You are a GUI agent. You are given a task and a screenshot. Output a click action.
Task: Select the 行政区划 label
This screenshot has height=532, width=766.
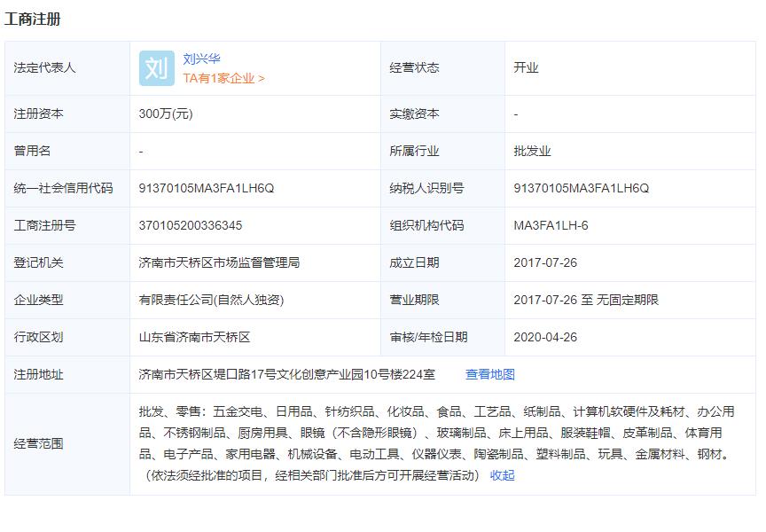coord(39,337)
